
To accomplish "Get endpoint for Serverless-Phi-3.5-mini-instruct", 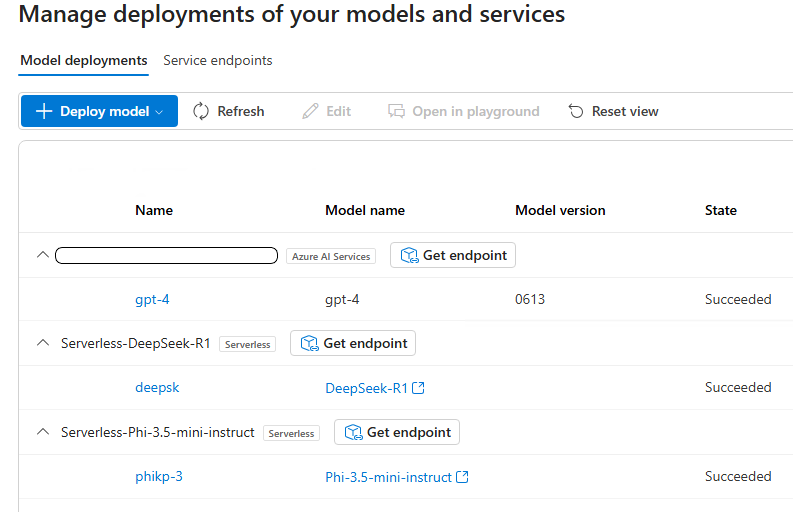I will 397,432.
